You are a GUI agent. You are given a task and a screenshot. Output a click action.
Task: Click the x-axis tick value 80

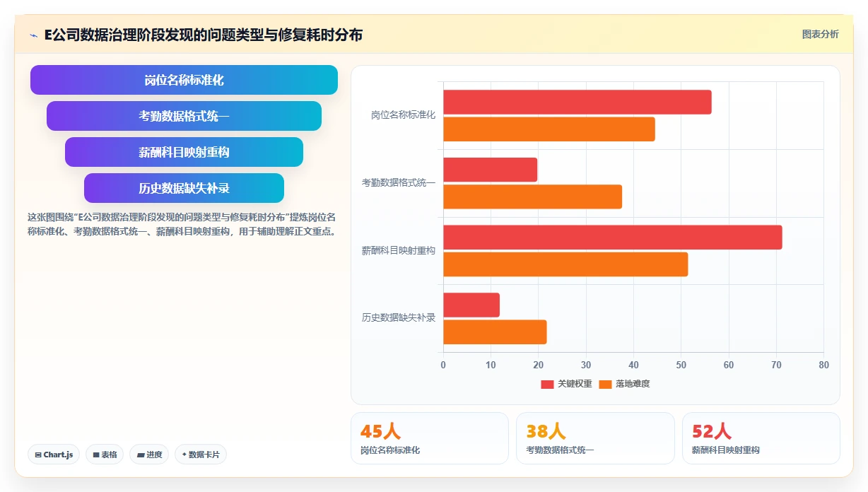coord(823,365)
